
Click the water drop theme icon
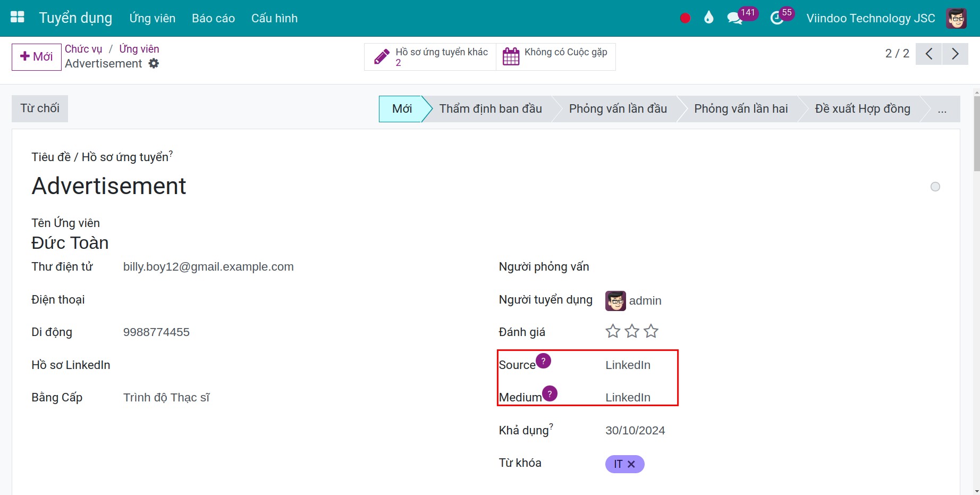(x=708, y=18)
